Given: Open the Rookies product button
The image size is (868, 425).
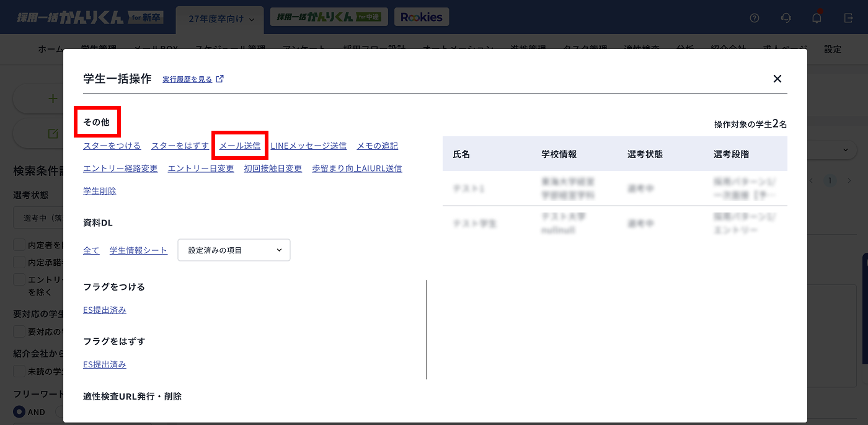Looking at the screenshot, I should point(422,17).
